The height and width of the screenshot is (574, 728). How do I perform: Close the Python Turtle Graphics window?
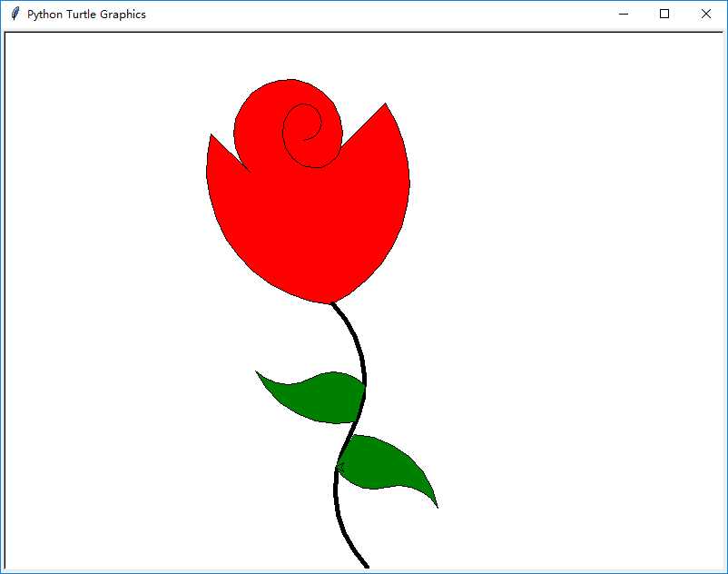705,14
